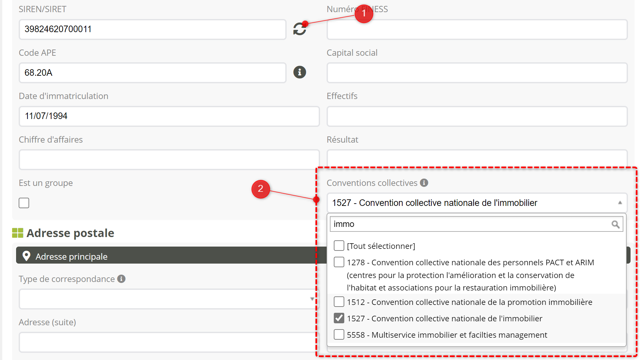Check the Tout sélectionner option
This screenshot has height=360, width=644.
tap(339, 246)
